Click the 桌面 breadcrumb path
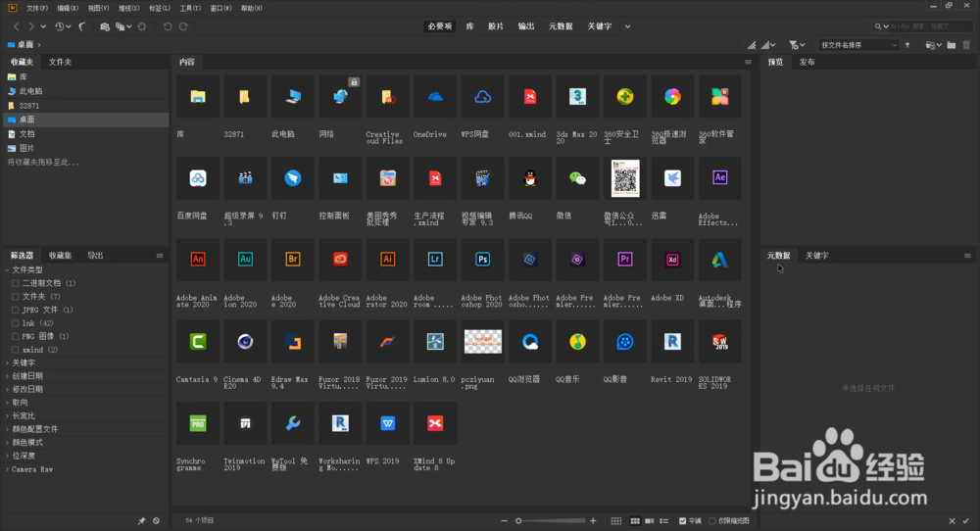This screenshot has width=980, height=531. (x=25, y=45)
